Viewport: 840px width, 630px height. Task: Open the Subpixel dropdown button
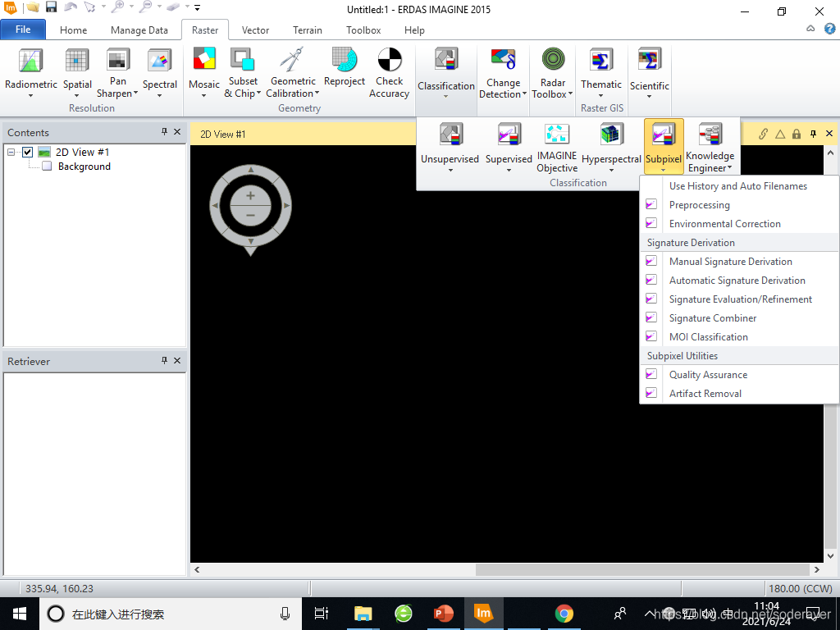[664, 146]
